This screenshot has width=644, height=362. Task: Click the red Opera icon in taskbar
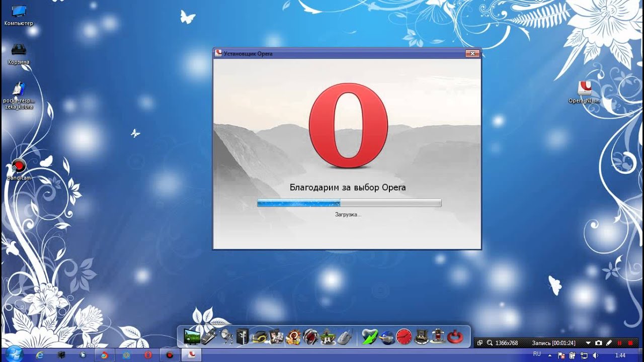coord(148,355)
